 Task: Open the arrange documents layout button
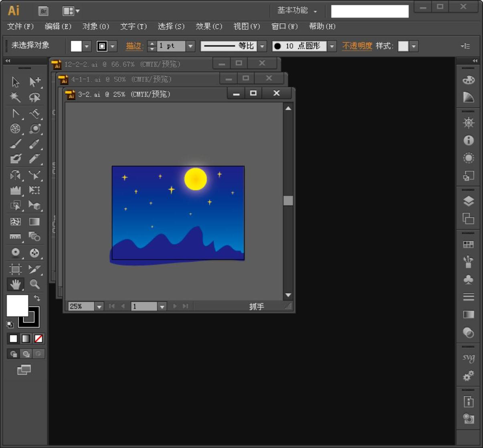pos(71,11)
